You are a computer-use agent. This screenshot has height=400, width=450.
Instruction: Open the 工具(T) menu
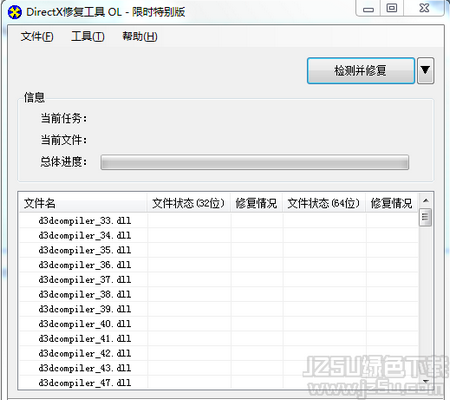pos(88,36)
